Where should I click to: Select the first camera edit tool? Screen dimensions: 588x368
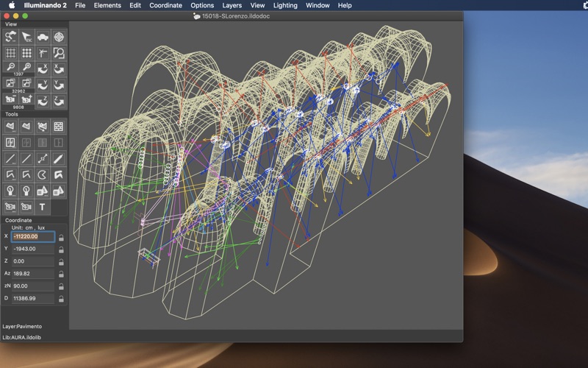pos(10,207)
